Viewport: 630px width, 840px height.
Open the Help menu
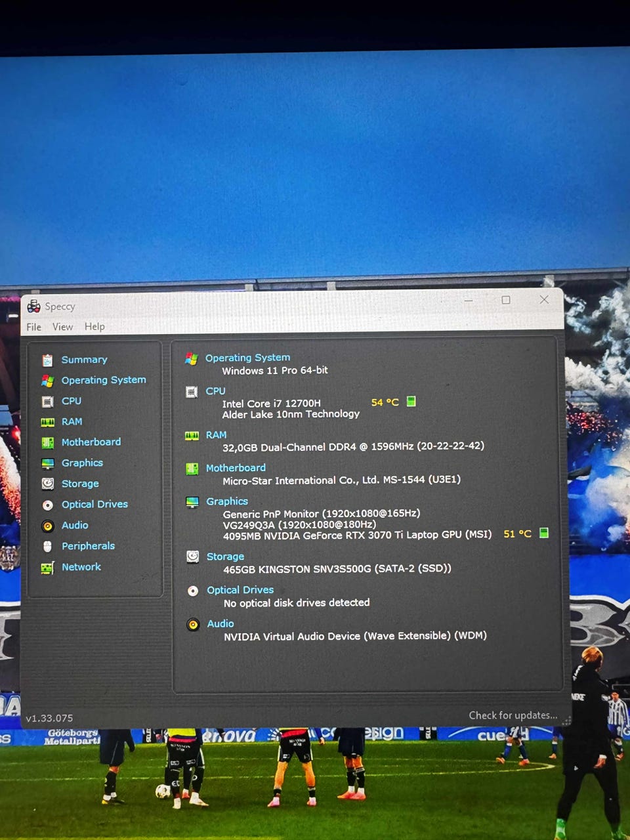click(94, 326)
